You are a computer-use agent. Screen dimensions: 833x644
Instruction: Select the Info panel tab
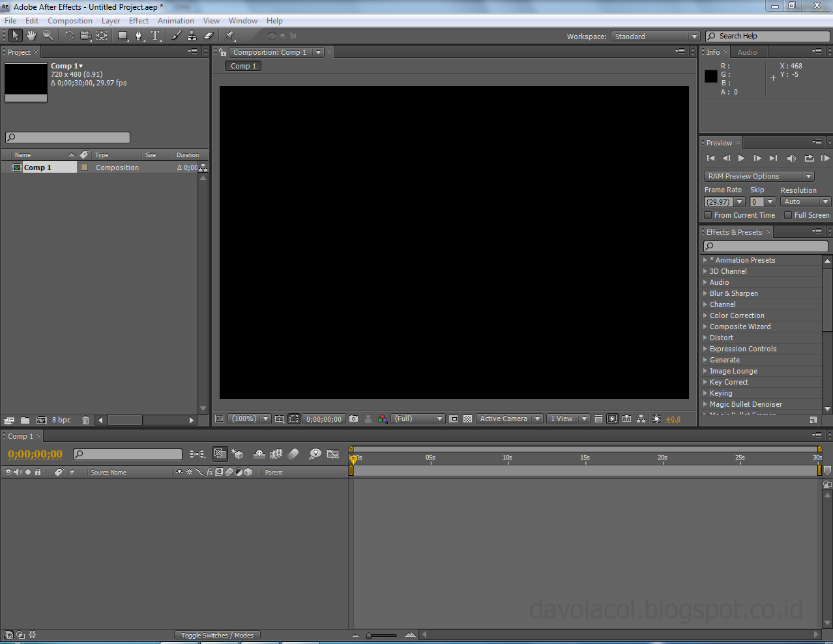713,52
